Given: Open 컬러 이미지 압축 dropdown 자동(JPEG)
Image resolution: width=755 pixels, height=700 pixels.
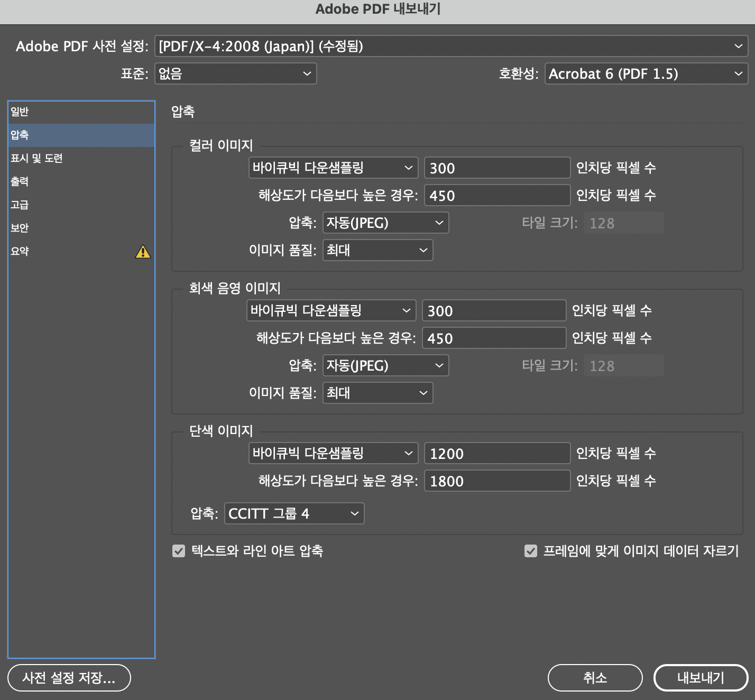Looking at the screenshot, I should [x=385, y=223].
